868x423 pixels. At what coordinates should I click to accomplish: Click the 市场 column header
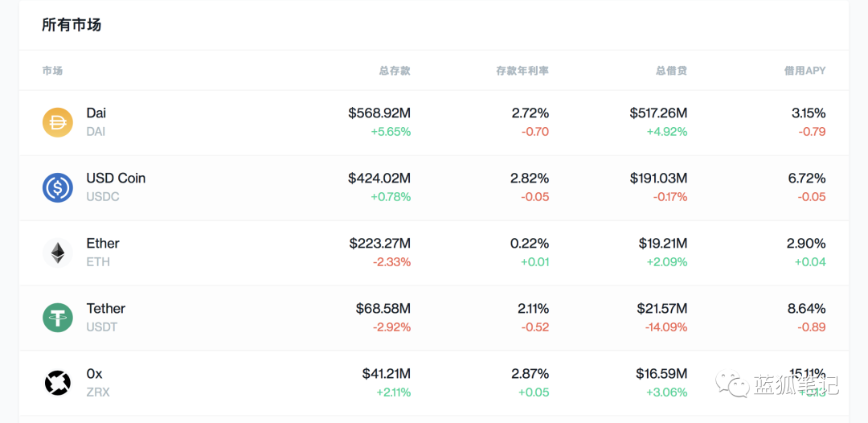[52, 71]
